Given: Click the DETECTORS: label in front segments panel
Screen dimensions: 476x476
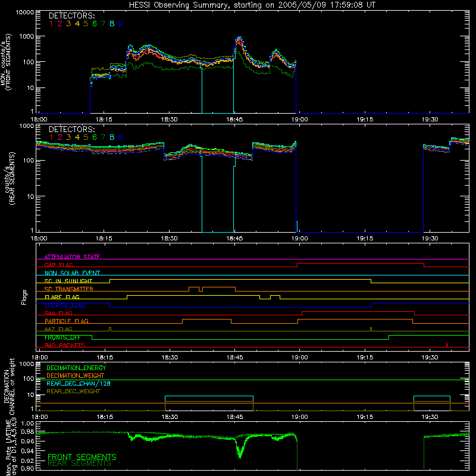Looking at the screenshot, I should 71,15.
